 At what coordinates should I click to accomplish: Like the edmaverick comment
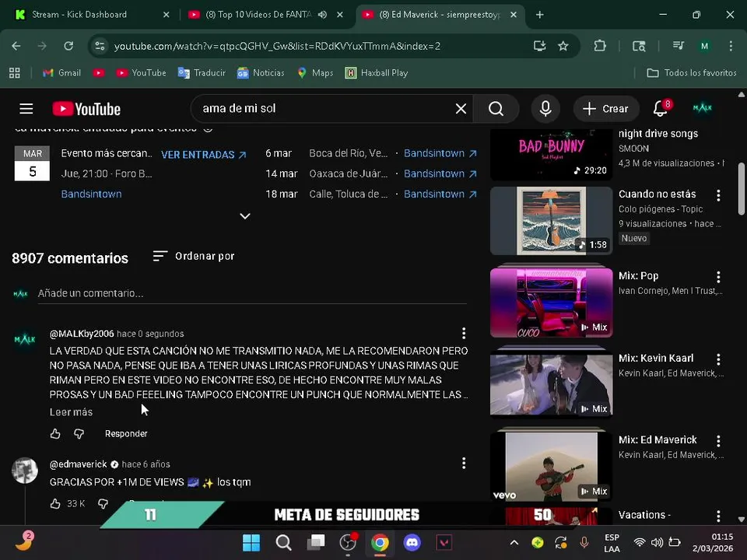coord(55,503)
